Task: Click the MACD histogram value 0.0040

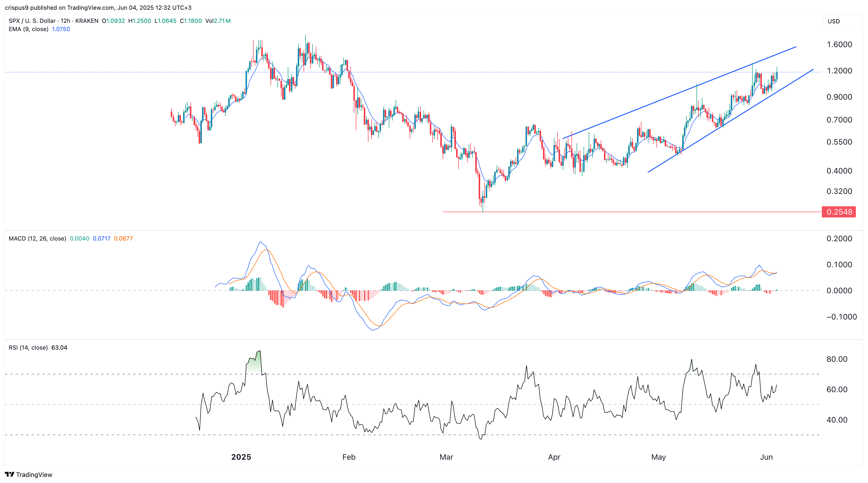Action: click(x=79, y=239)
